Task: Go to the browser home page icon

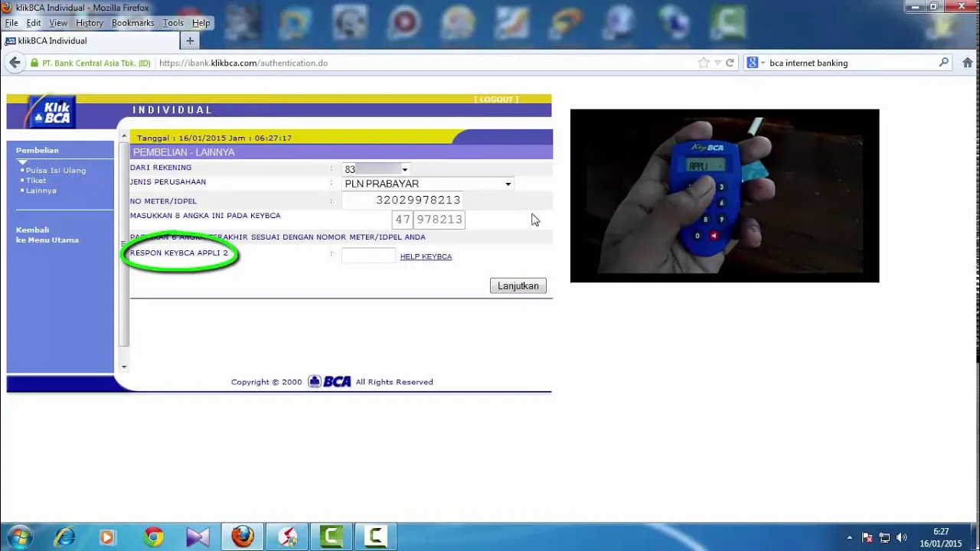Action: point(969,63)
